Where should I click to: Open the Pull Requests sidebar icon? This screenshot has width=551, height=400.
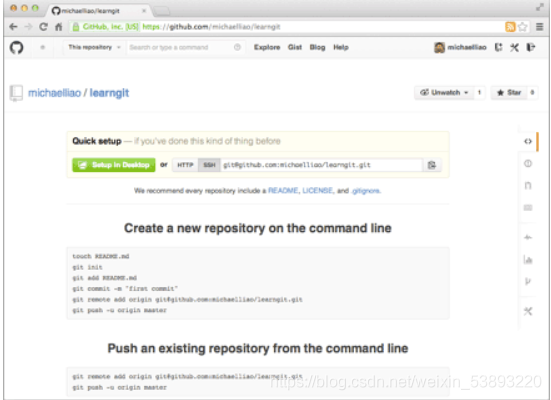[528, 186]
